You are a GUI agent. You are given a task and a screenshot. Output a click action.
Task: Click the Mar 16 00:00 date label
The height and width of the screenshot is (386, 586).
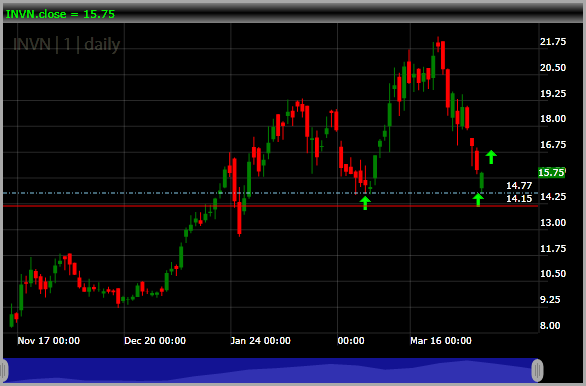click(441, 341)
